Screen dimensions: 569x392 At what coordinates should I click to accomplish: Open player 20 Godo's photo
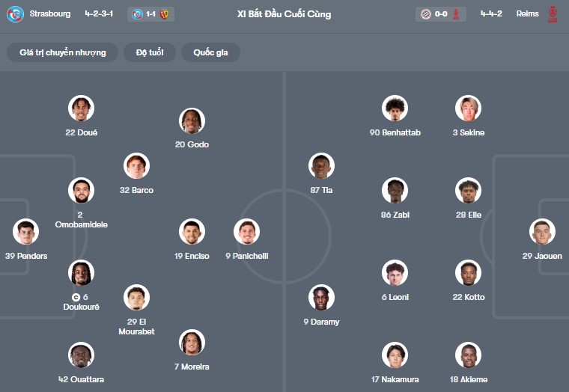pos(192,120)
